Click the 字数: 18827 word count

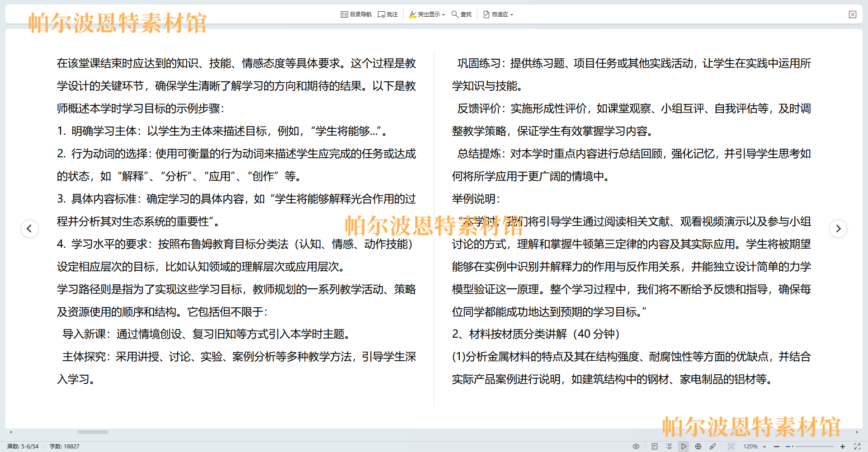65,446
